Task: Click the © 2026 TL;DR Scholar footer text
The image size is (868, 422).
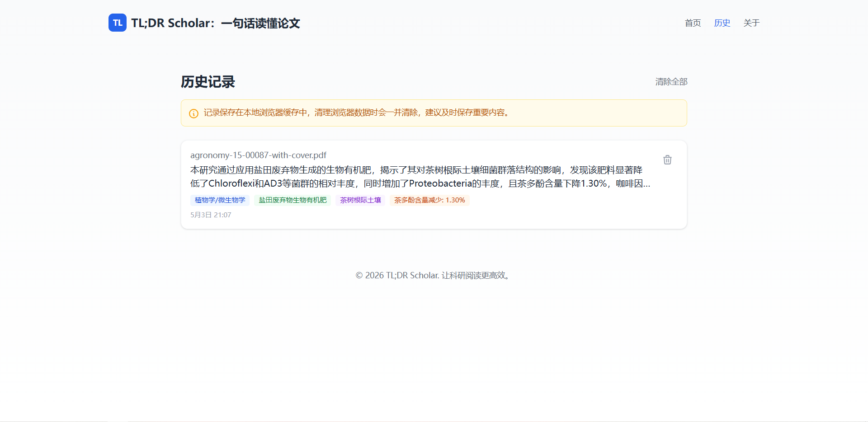Action: (434, 275)
